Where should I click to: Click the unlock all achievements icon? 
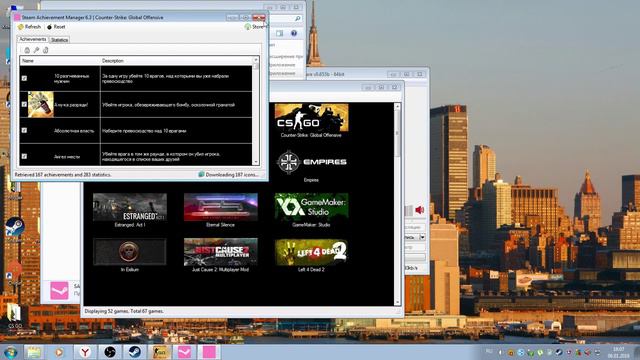[x=46, y=50]
